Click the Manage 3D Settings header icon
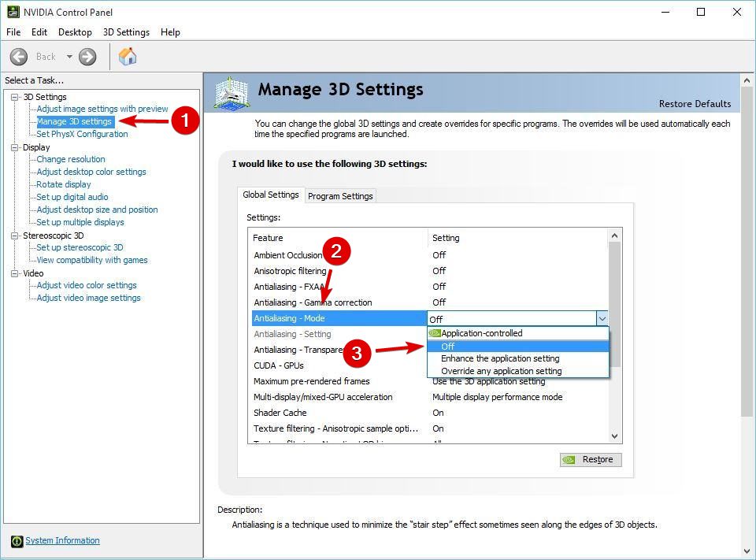 [x=232, y=93]
